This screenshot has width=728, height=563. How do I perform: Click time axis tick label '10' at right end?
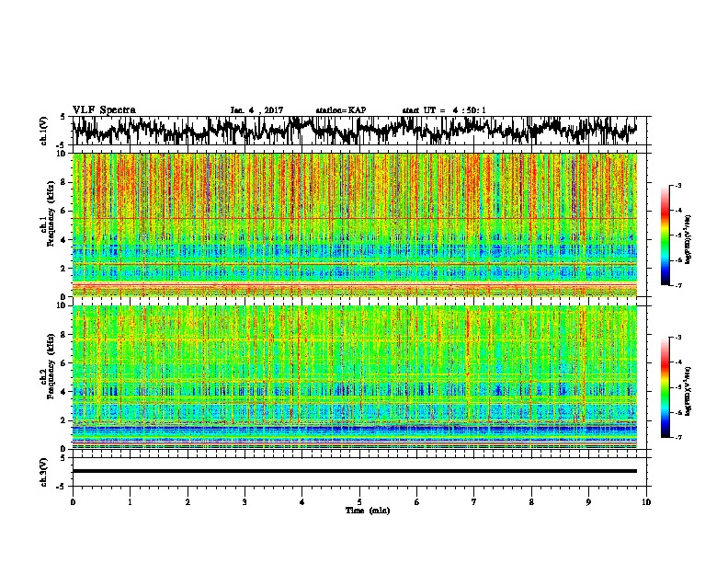point(646,502)
